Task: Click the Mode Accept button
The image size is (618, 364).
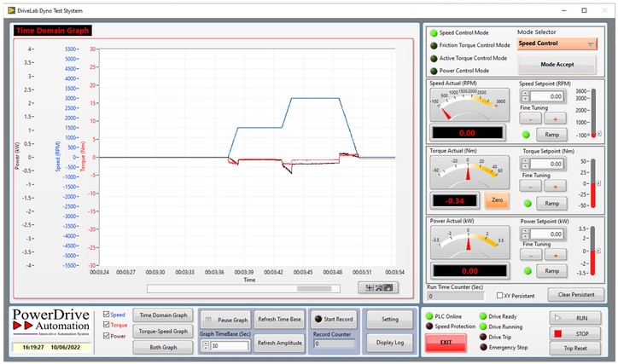Action: point(557,64)
